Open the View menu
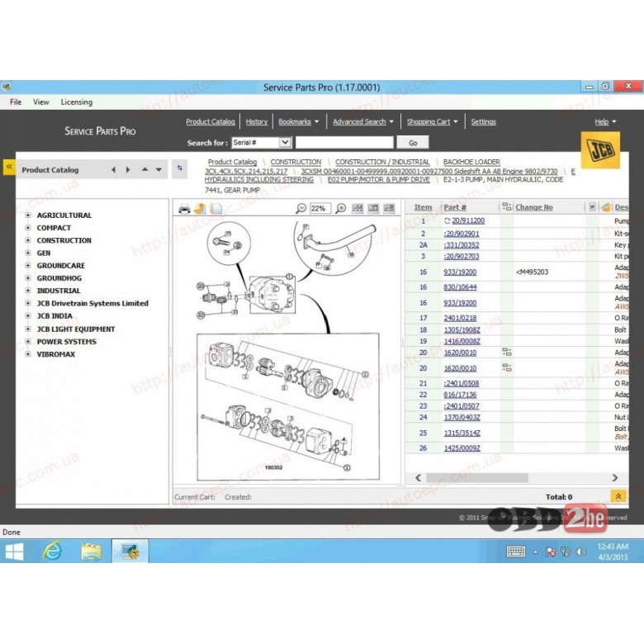 click(x=41, y=102)
